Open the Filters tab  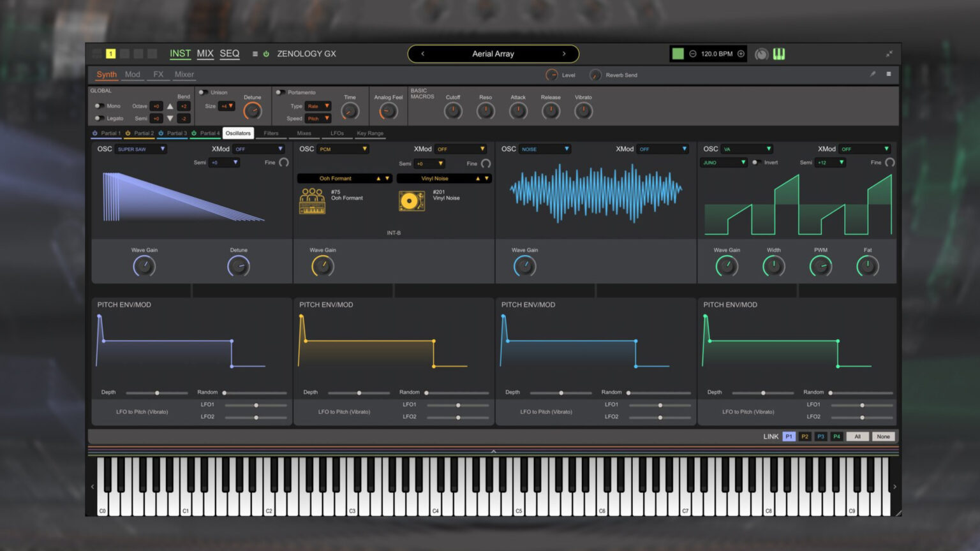tap(272, 133)
